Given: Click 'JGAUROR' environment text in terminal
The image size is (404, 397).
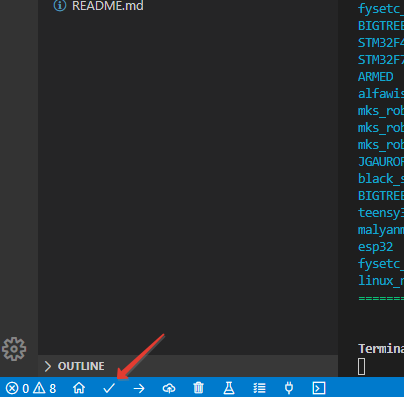Looking at the screenshot, I should [381, 162].
